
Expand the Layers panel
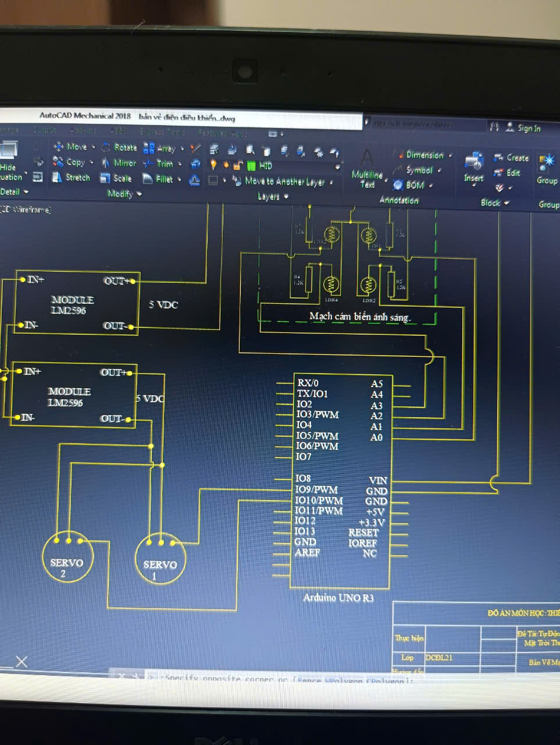(x=273, y=197)
